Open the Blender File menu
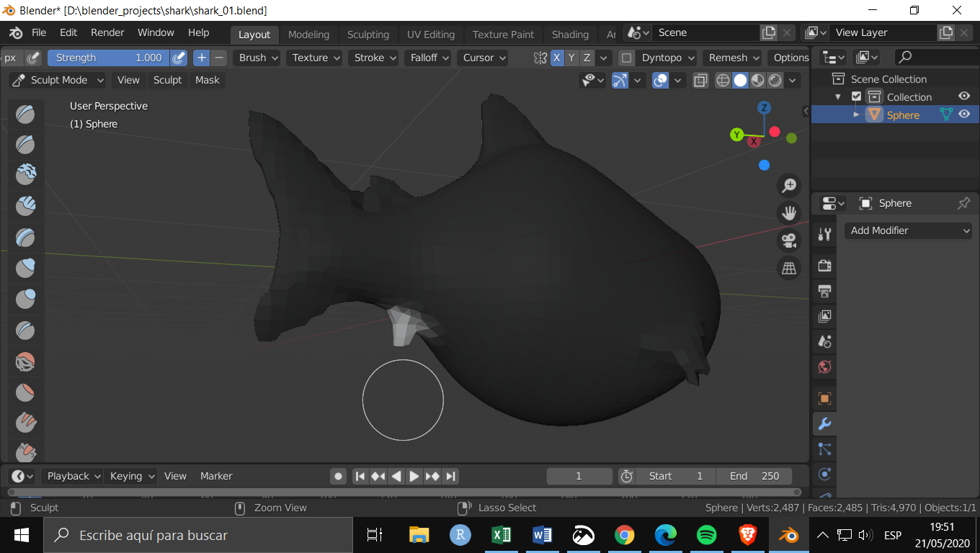980x553 pixels. tap(39, 32)
